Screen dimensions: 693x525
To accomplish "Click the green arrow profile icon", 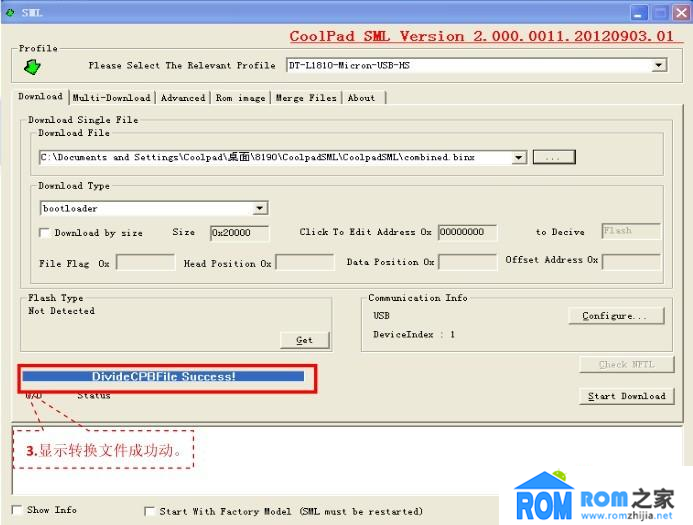I will (x=32, y=67).
